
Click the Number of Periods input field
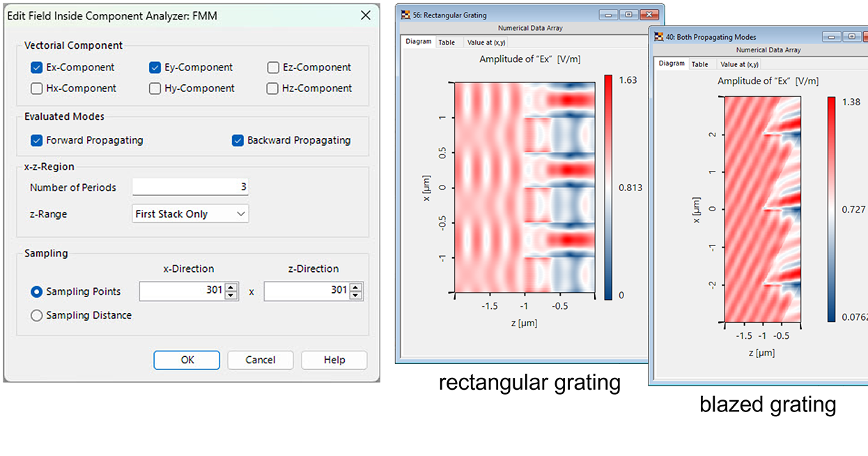coord(189,186)
